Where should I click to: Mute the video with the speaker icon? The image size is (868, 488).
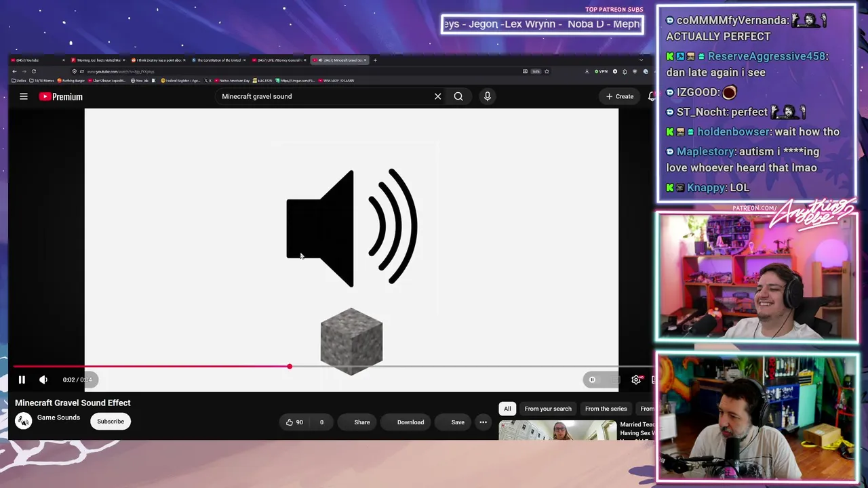click(x=43, y=380)
